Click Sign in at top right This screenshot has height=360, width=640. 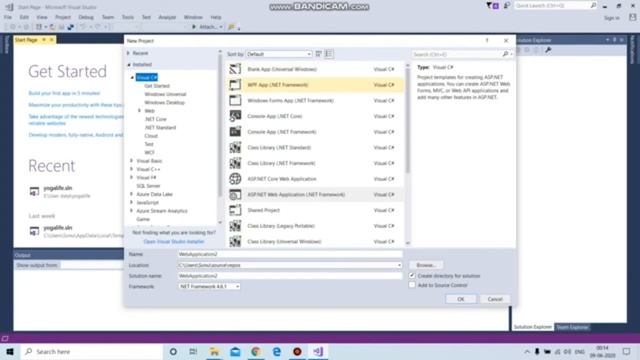(611, 18)
